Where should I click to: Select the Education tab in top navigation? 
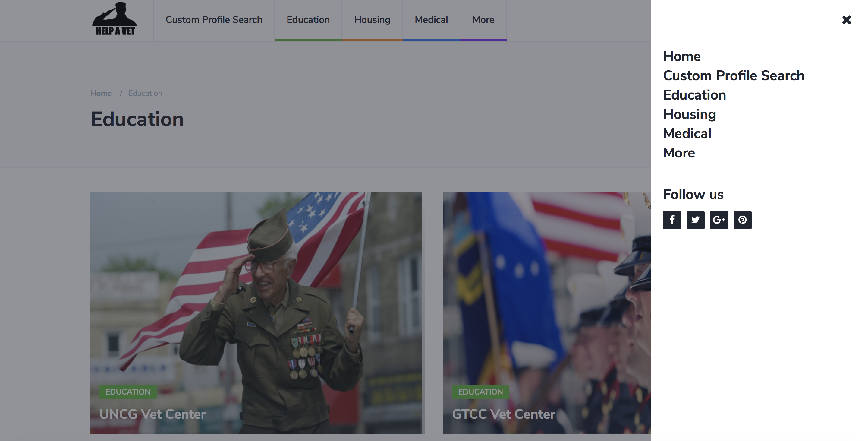pyautogui.click(x=308, y=20)
